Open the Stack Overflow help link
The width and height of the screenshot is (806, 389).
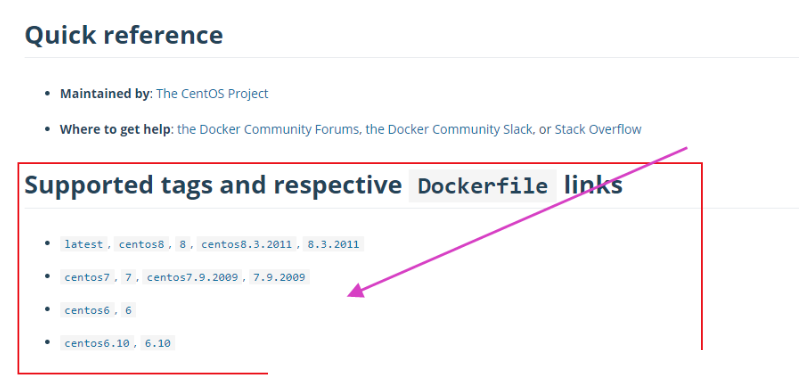(598, 129)
